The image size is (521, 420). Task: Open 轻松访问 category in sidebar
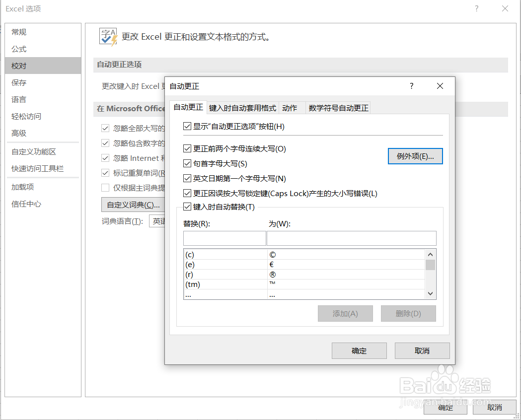coord(43,117)
